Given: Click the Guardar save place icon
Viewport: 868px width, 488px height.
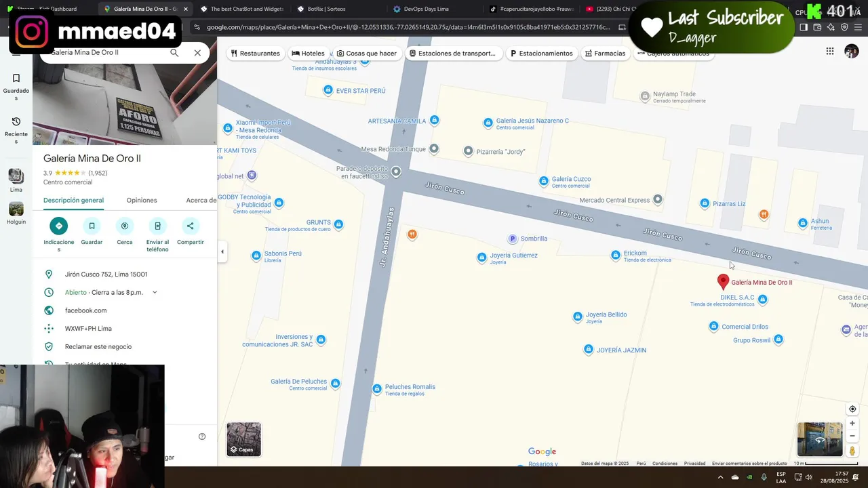Looking at the screenshot, I should click(92, 226).
